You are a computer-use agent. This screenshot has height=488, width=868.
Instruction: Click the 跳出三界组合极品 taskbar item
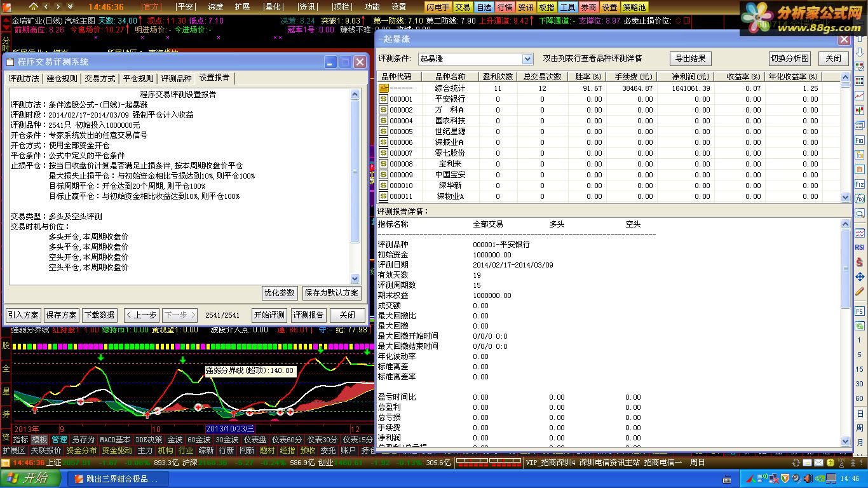[x=117, y=479]
